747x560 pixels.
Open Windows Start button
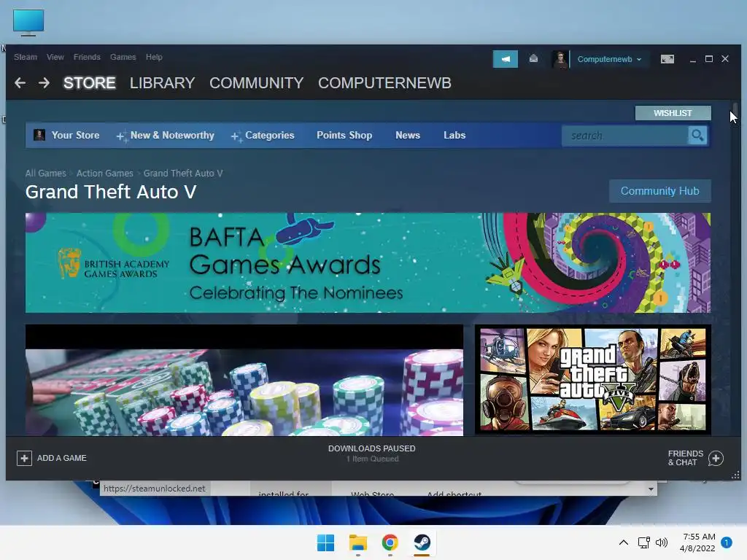(x=326, y=542)
